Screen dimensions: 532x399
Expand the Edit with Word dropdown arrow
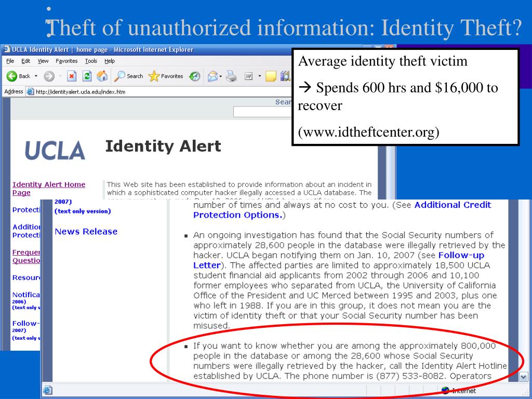click(x=260, y=76)
